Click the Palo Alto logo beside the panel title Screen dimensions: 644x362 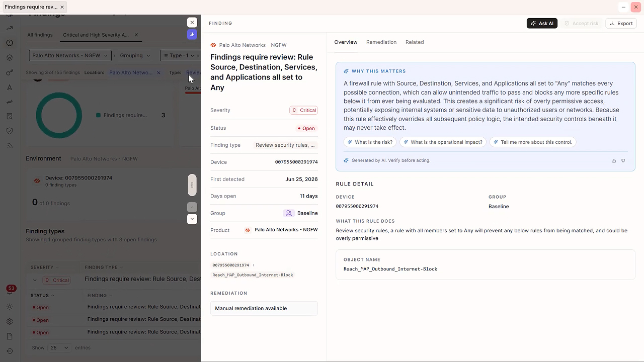point(213,45)
